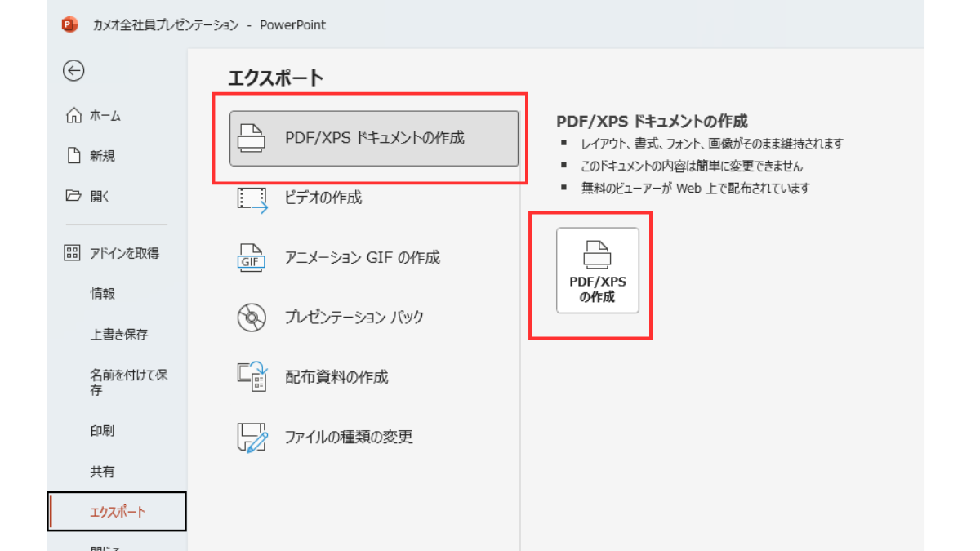Viewport: 980px width, 551px height.
Task: Click the エクスポート page heading
Action: (x=276, y=78)
